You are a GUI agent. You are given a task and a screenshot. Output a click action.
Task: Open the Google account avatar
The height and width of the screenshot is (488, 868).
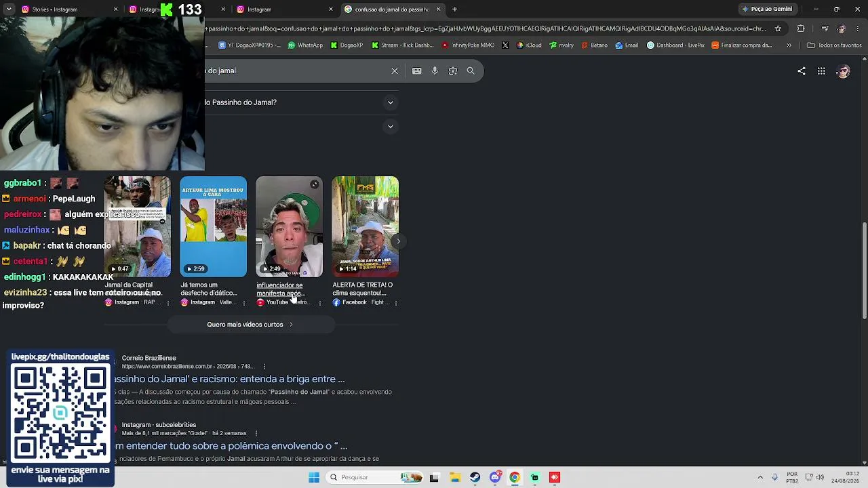(844, 71)
